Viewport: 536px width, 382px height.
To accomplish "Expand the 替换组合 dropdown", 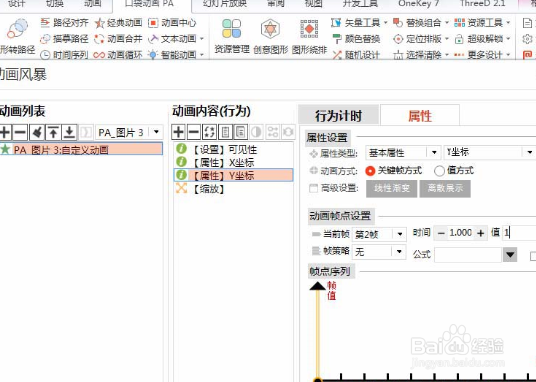I will [x=446, y=23].
